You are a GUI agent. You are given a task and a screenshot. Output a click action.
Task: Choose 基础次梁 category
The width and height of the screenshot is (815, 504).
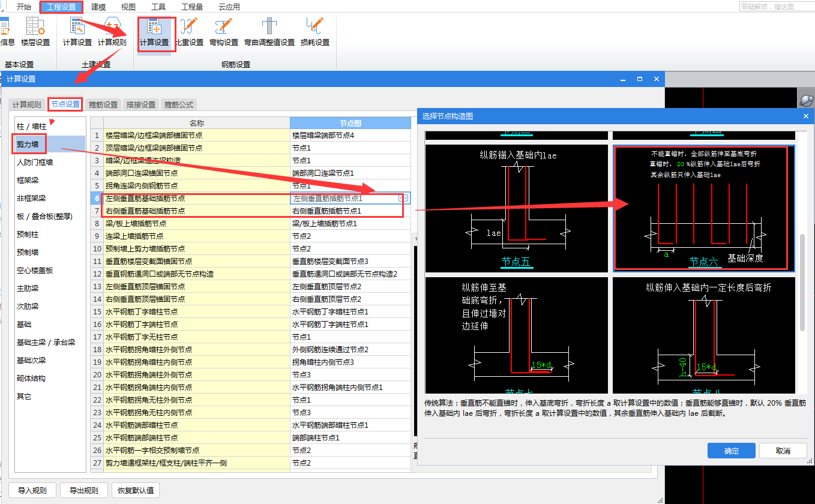point(50,361)
